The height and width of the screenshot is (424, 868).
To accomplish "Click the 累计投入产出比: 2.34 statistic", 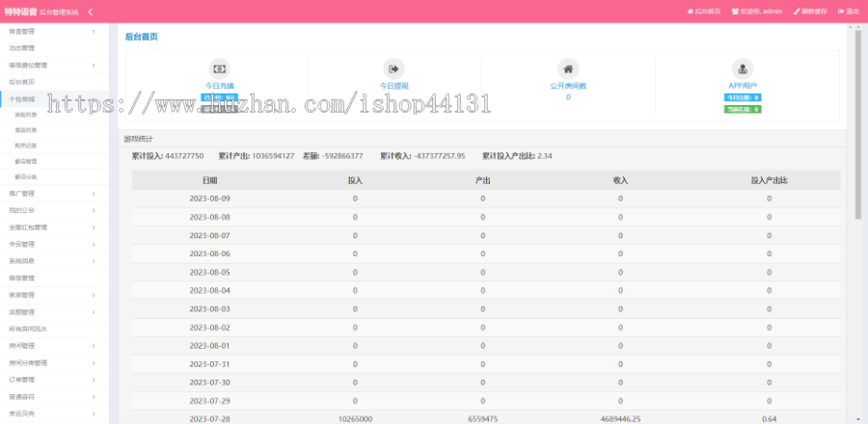I will (x=517, y=156).
